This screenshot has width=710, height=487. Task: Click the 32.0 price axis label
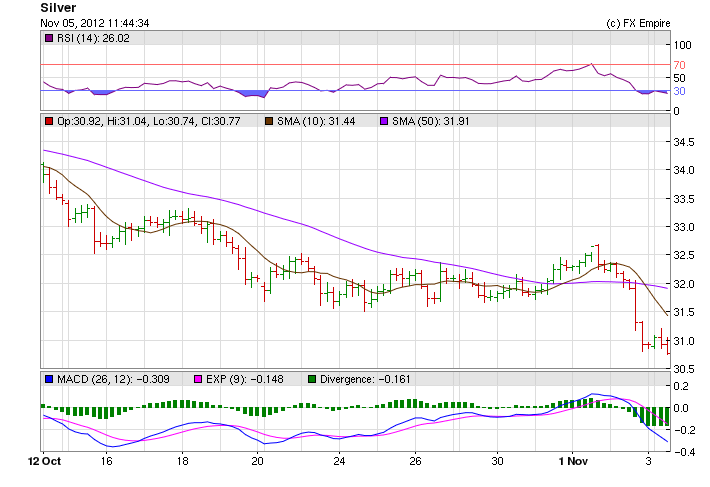[x=684, y=284]
